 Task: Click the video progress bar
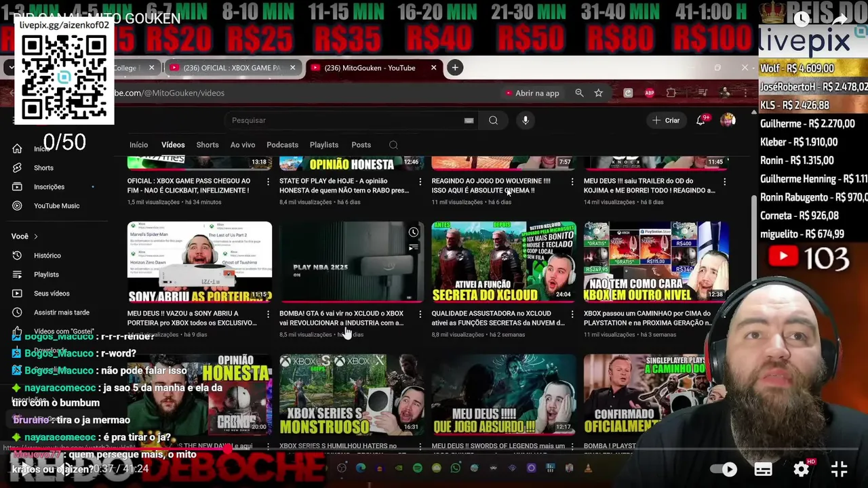click(x=434, y=449)
